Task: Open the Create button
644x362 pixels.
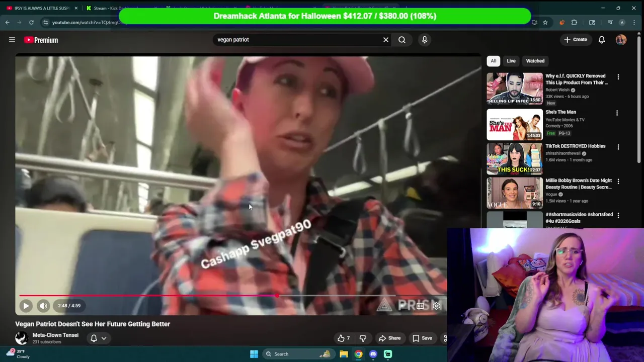Action: click(x=576, y=40)
